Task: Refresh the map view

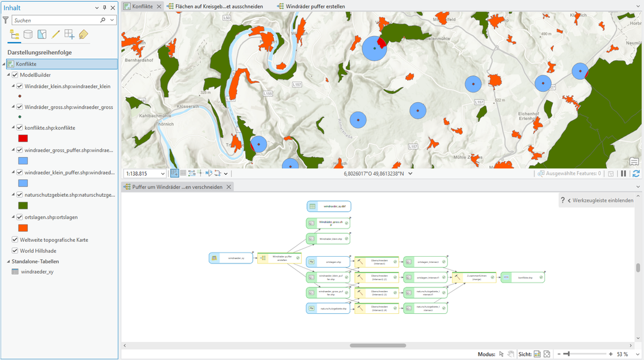Action: click(x=636, y=173)
